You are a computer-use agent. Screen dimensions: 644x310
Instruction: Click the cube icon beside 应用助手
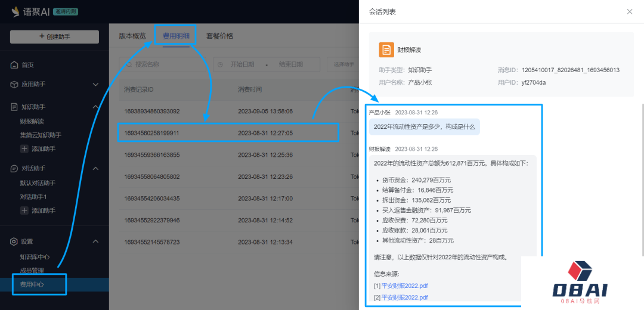point(14,84)
